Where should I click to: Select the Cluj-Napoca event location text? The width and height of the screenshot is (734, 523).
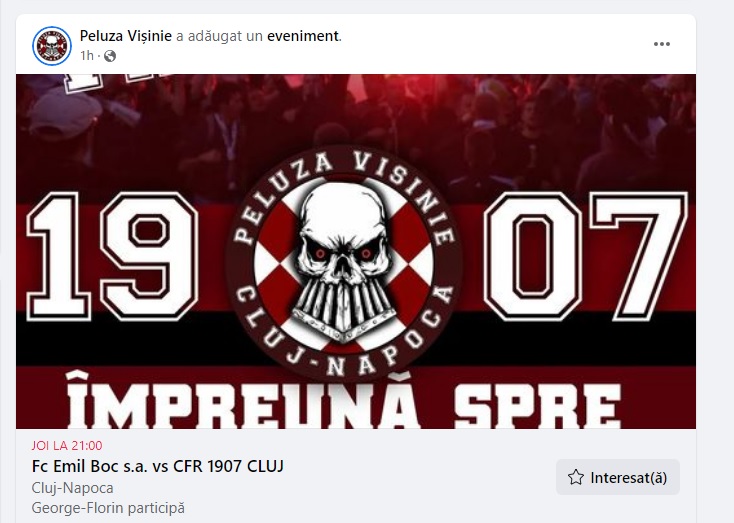[73, 488]
